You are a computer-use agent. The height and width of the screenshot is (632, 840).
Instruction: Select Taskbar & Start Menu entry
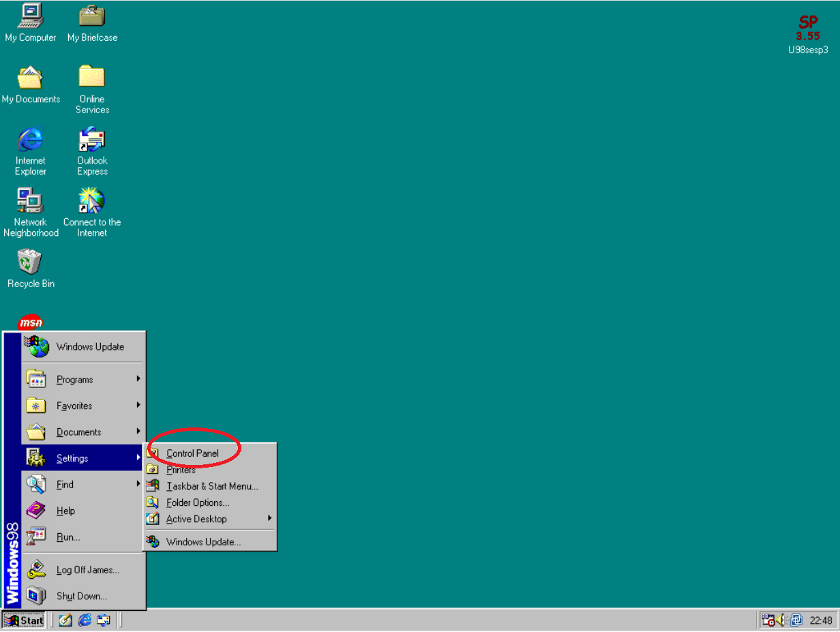click(x=212, y=486)
